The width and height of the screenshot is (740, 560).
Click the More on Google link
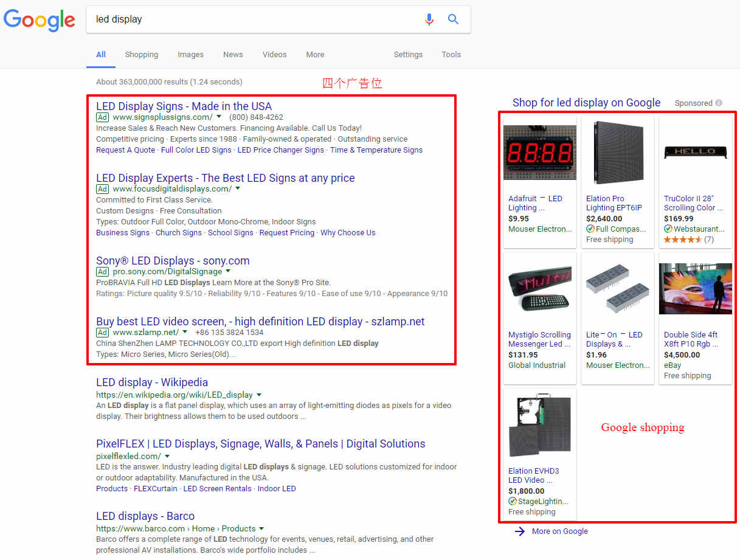pos(559,531)
